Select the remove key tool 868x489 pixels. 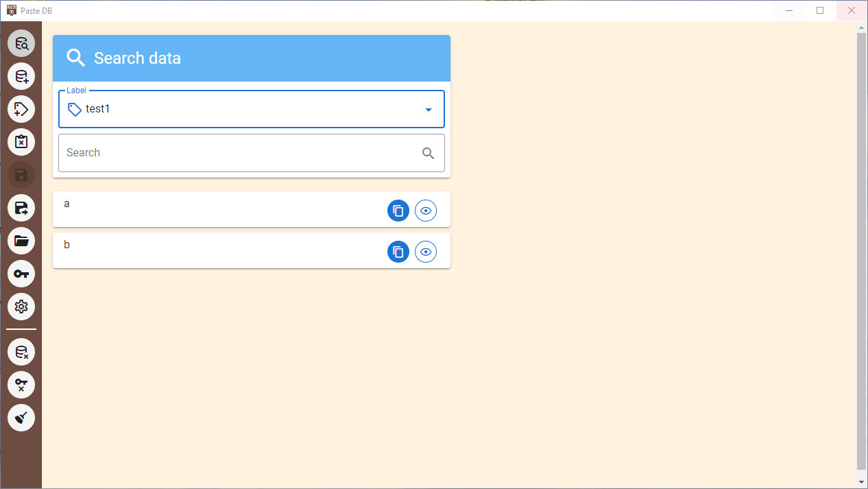21,385
